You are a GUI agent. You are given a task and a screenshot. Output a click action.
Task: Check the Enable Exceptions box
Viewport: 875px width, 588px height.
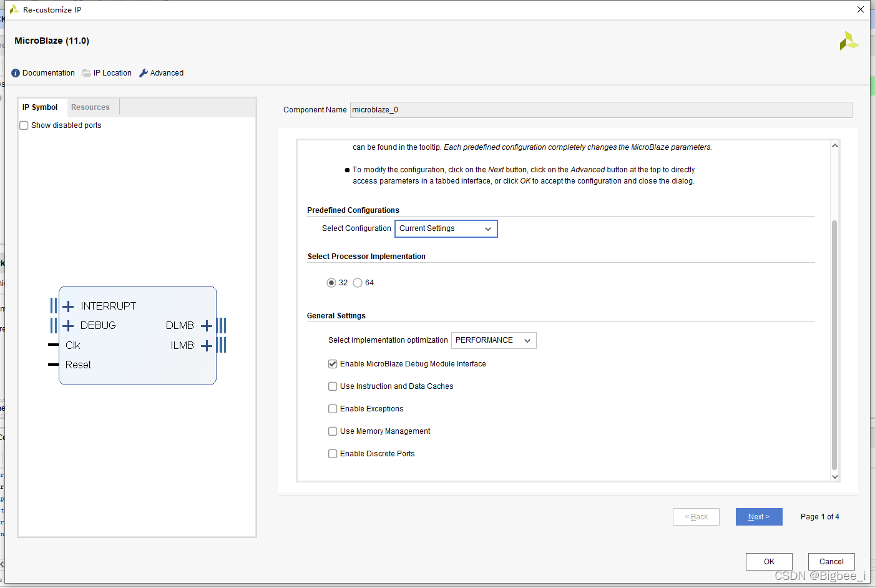(333, 409)
